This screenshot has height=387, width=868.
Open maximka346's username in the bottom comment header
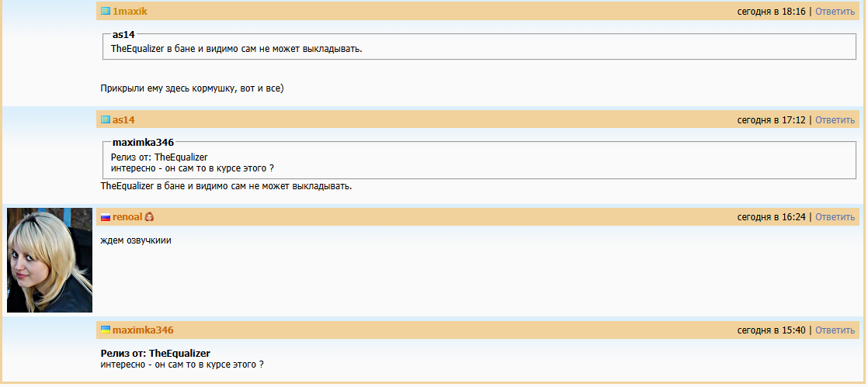(x=143, y=330)
